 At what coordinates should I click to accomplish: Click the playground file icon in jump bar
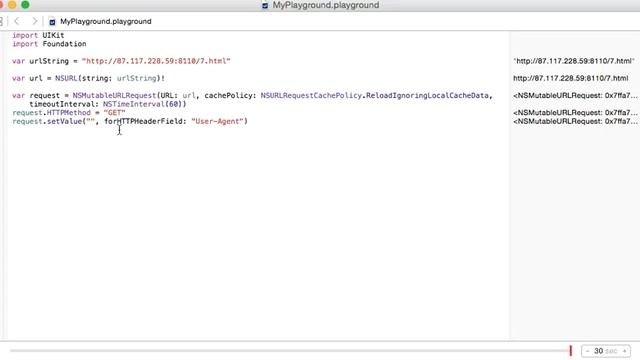pos(52,22)
